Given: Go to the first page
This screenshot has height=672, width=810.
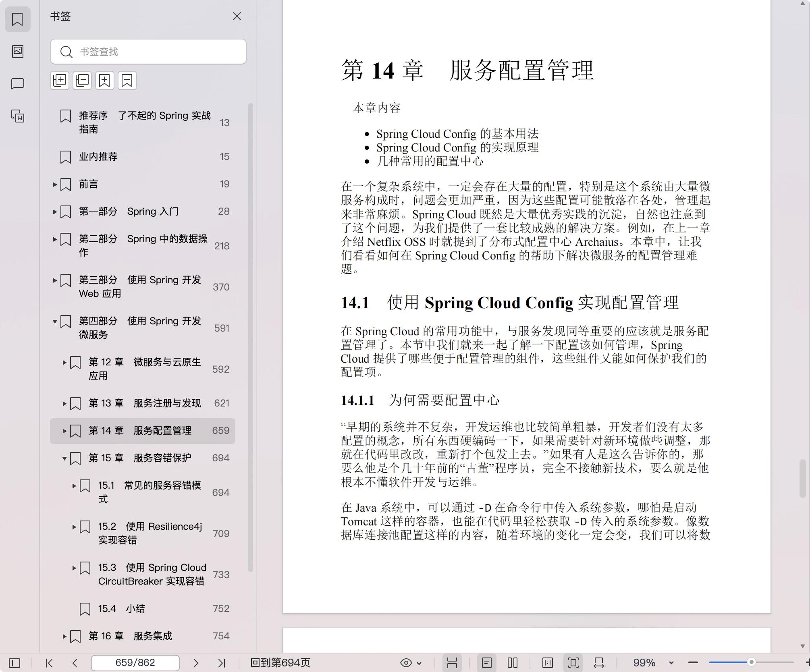Looking at the screenshot, I should click(x=49, y=663).
